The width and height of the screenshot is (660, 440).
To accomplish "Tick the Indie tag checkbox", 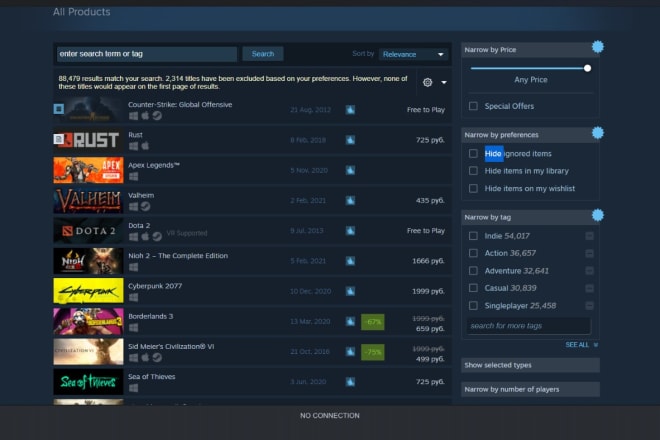I will pos(473,236).
